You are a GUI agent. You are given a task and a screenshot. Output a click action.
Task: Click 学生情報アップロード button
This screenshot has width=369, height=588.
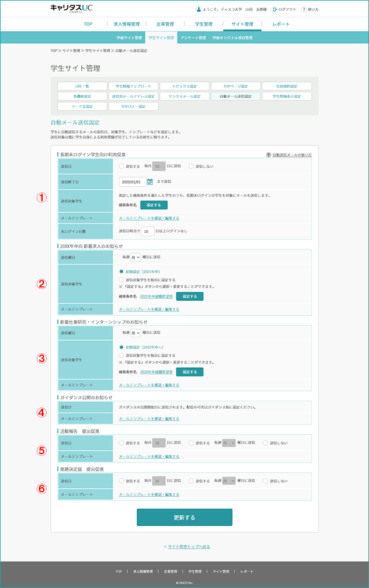133,86
